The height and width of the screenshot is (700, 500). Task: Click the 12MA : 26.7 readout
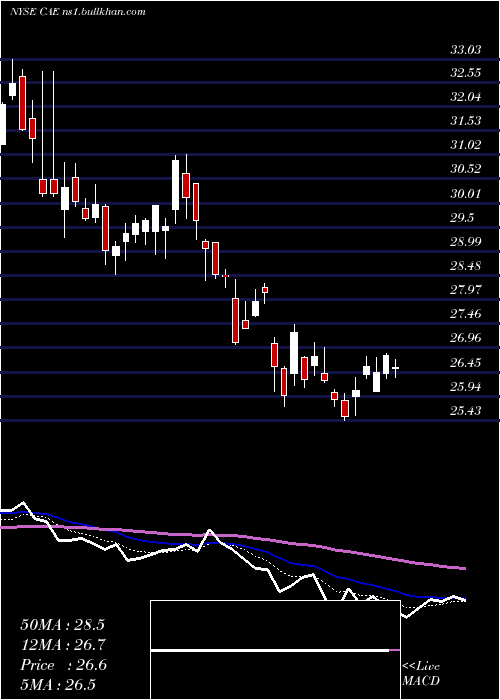(x=62, y=645)
